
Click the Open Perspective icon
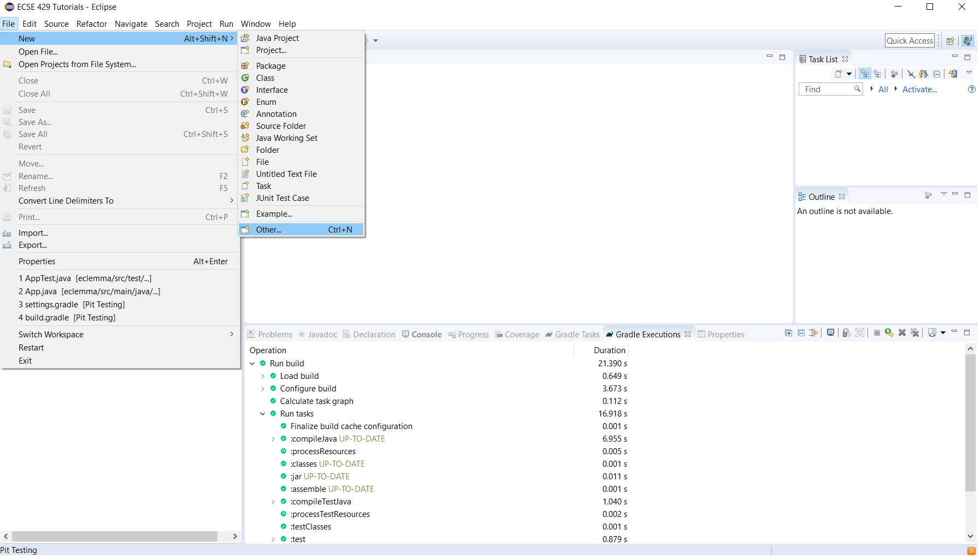click(950, 41)
